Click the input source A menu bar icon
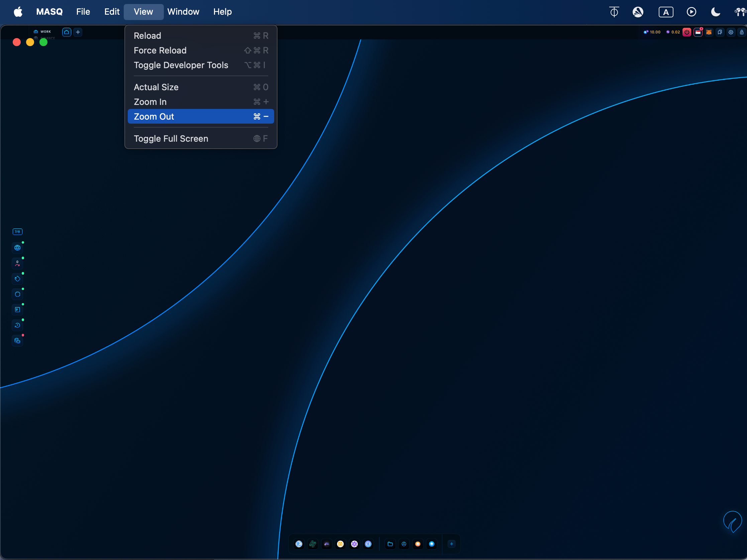Screen dimensions: 747x560 point(666,12)
